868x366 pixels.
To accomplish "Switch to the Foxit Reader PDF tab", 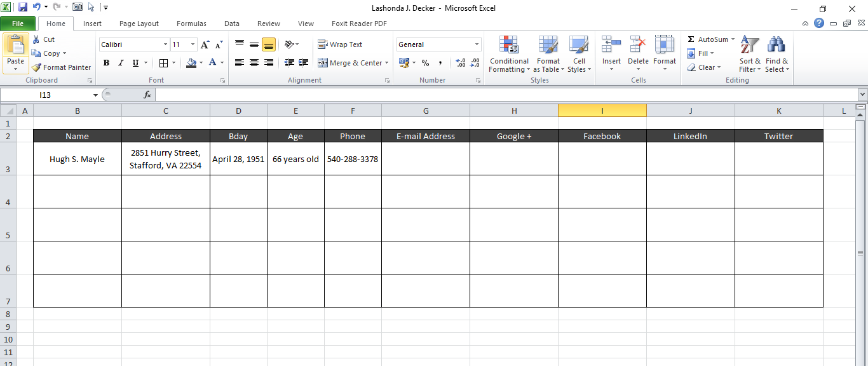I will 359,24.
